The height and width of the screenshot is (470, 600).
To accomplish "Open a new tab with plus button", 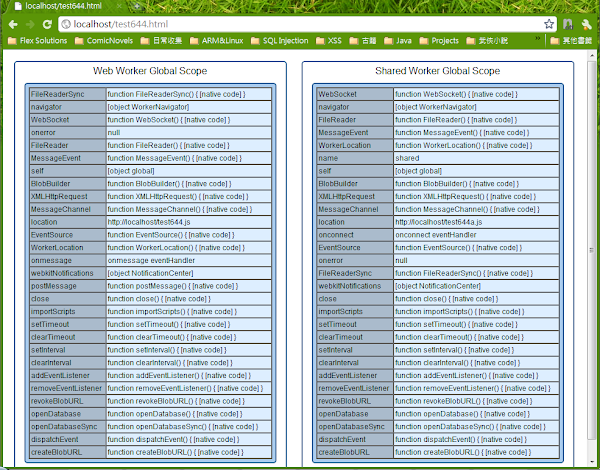I will pos(137,6).
